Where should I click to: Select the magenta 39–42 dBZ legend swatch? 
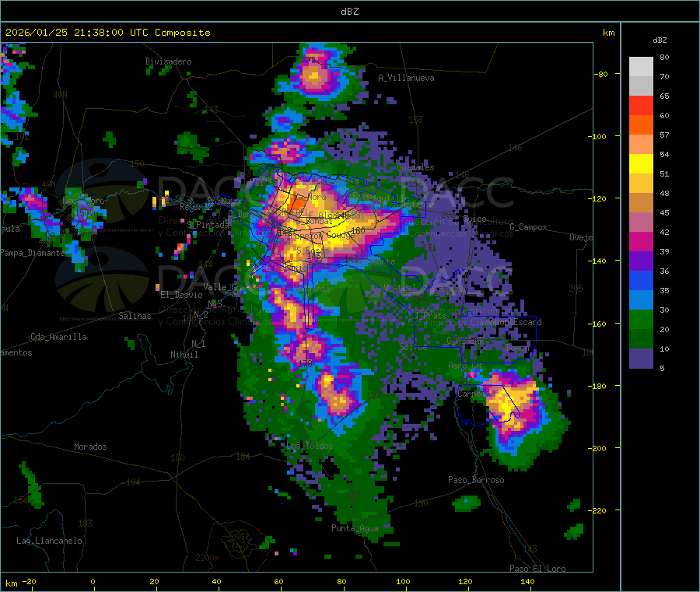(x=641, y=241)
